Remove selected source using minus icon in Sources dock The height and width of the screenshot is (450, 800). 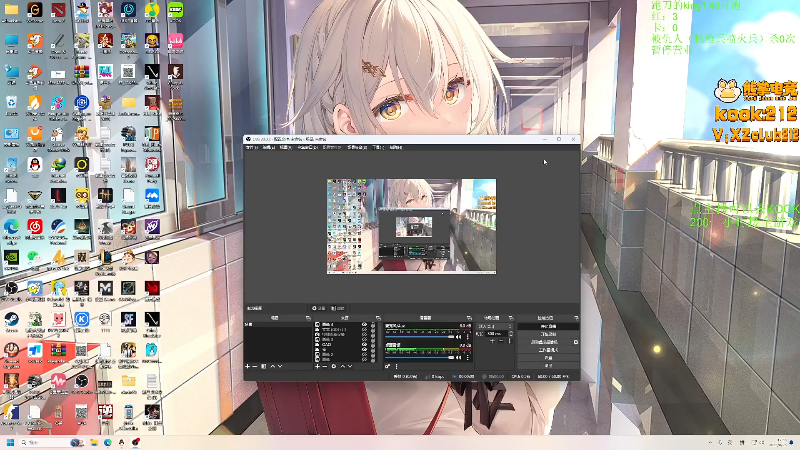point(324,366)
